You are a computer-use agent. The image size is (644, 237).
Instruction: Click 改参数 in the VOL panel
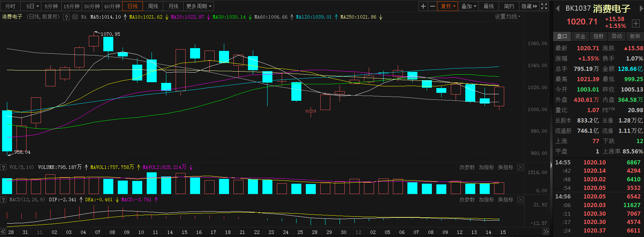[x=467, y=168]
